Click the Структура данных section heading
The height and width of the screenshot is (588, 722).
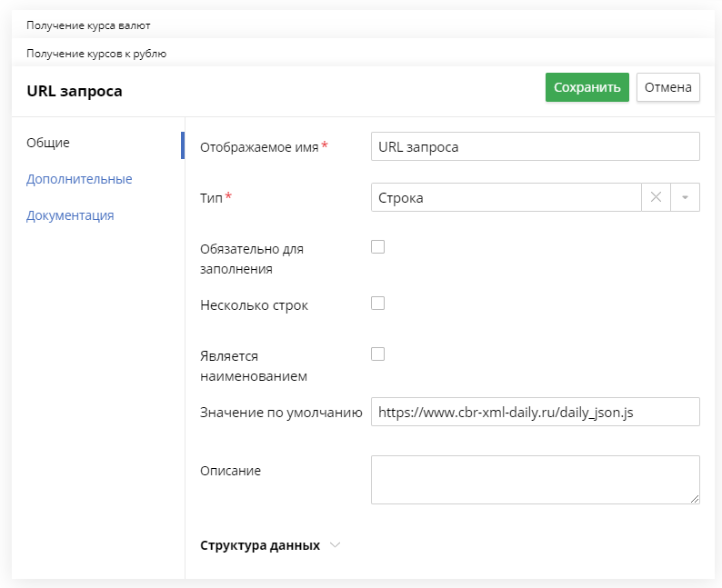click(260, 545)
